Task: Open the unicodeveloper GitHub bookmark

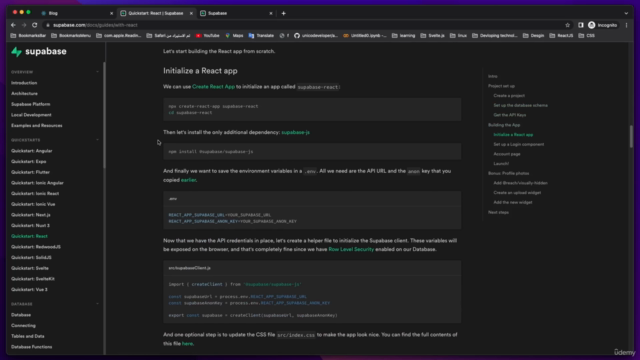Action: [x=316, y=36]
